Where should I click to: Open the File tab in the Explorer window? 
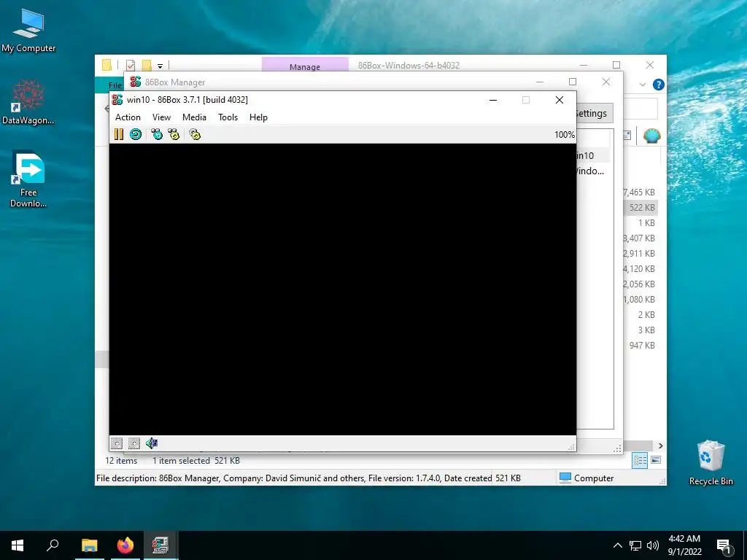tap(115, 85)
